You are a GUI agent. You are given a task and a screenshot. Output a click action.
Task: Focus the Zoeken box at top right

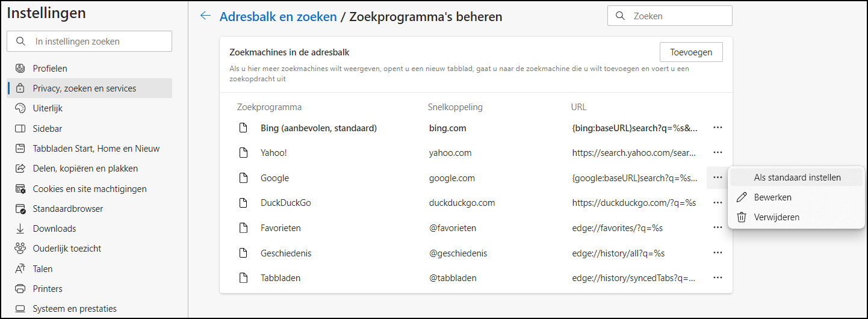tap(670, 16)
